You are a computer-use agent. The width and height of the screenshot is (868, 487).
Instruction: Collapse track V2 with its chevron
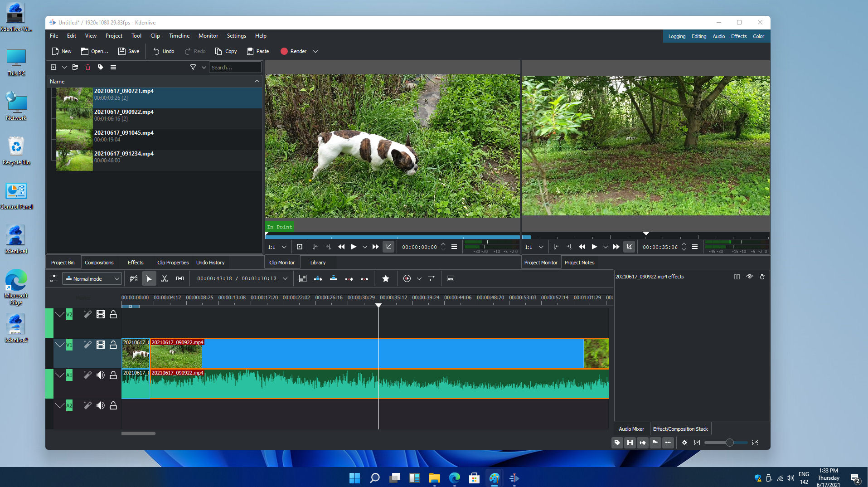(60, 314)
